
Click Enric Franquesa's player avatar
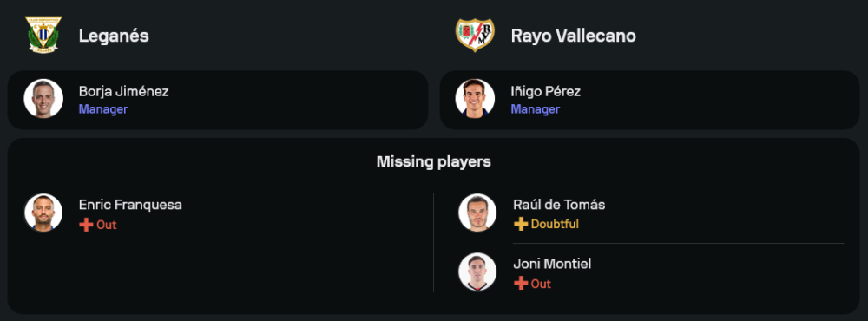point(43,212)
